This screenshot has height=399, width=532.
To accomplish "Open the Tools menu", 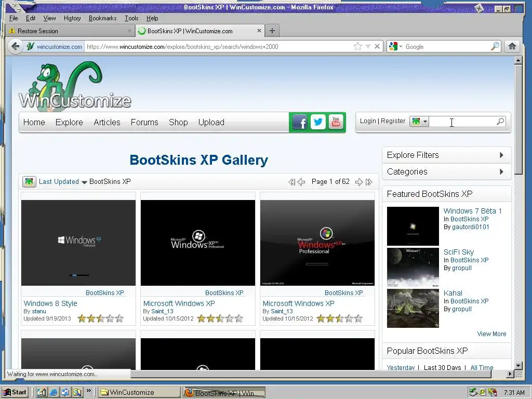I will (131, 18).
